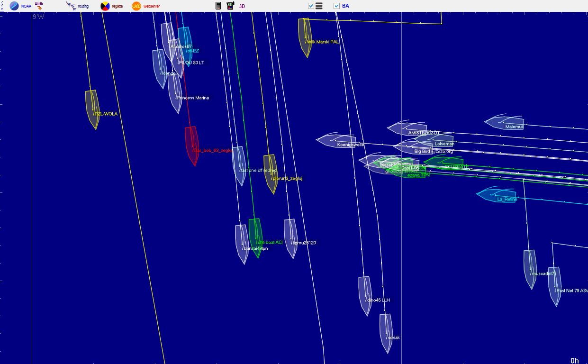
Task: Open the regatta settings
Action: coord(111,6)
